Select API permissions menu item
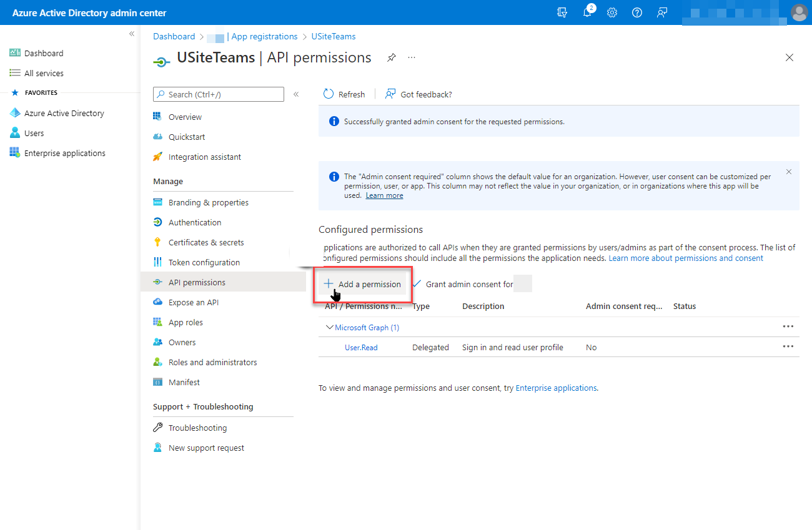812x530 pixels. click(x=223, y=282)
